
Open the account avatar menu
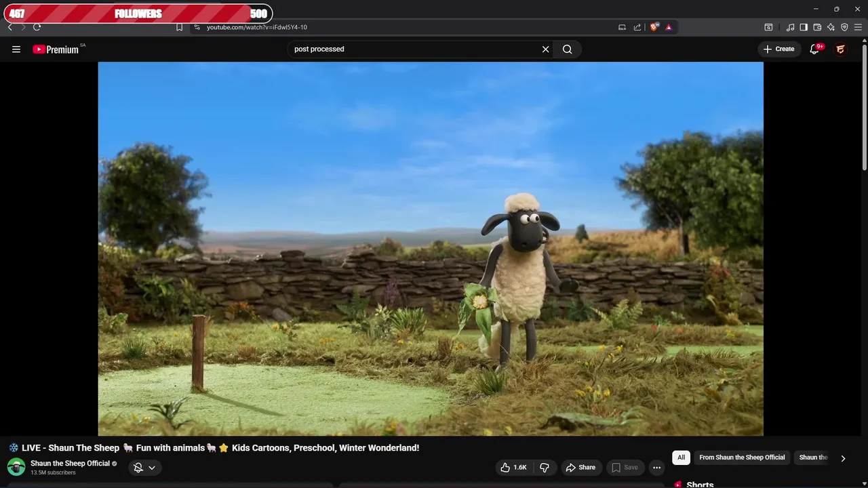coord(840,49)
